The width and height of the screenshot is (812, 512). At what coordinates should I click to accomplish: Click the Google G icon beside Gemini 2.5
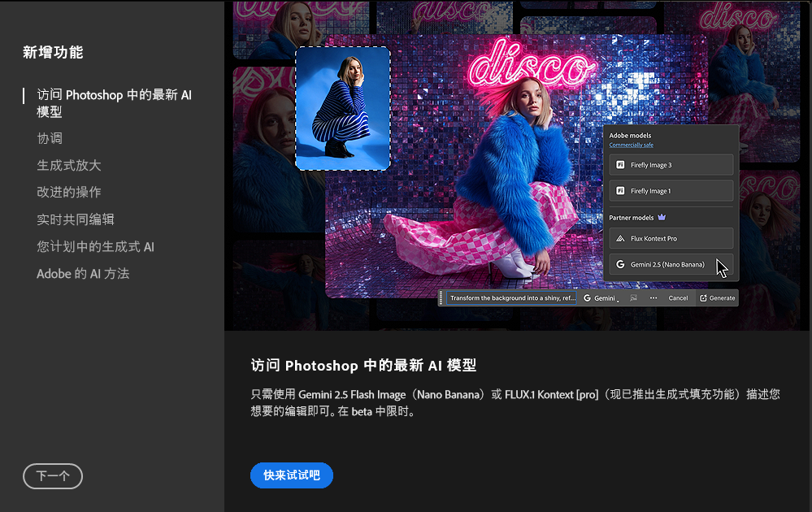pos(620,265)
